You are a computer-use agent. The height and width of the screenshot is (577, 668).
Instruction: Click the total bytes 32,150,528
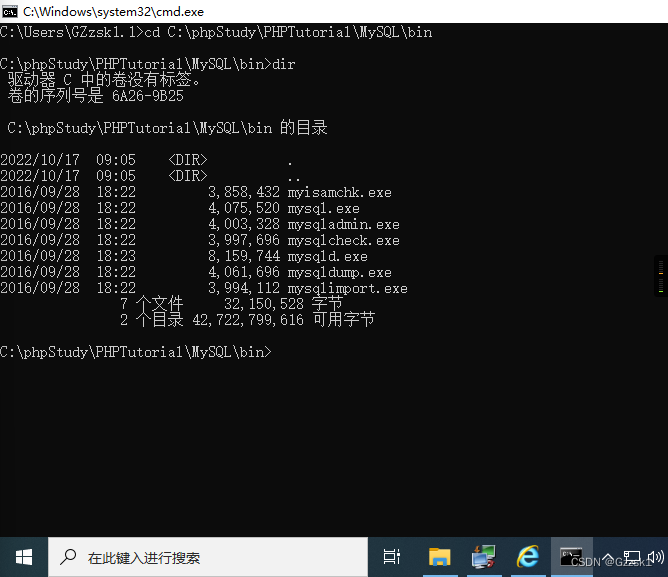(264, 304)
